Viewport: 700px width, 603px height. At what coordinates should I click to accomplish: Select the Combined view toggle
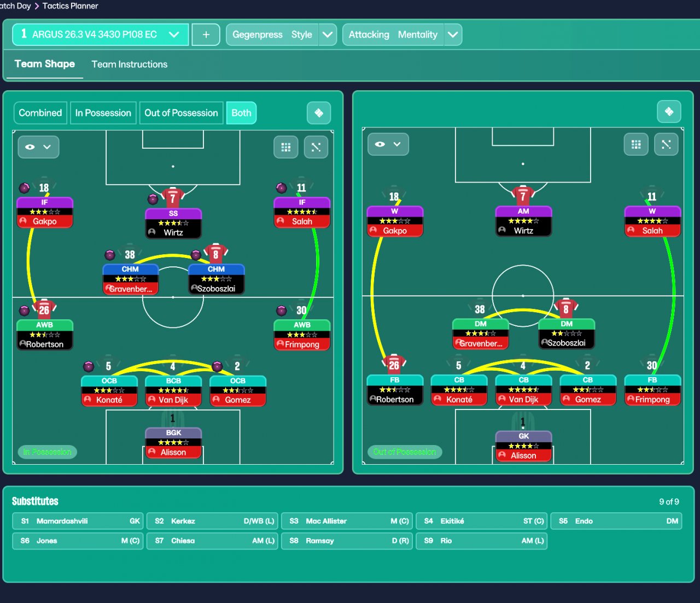click(40, 113)
